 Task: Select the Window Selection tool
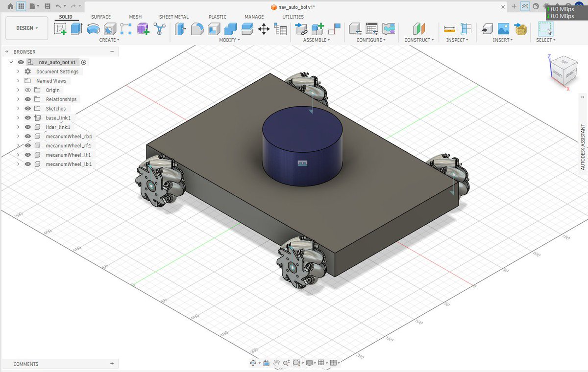(545, 29)
